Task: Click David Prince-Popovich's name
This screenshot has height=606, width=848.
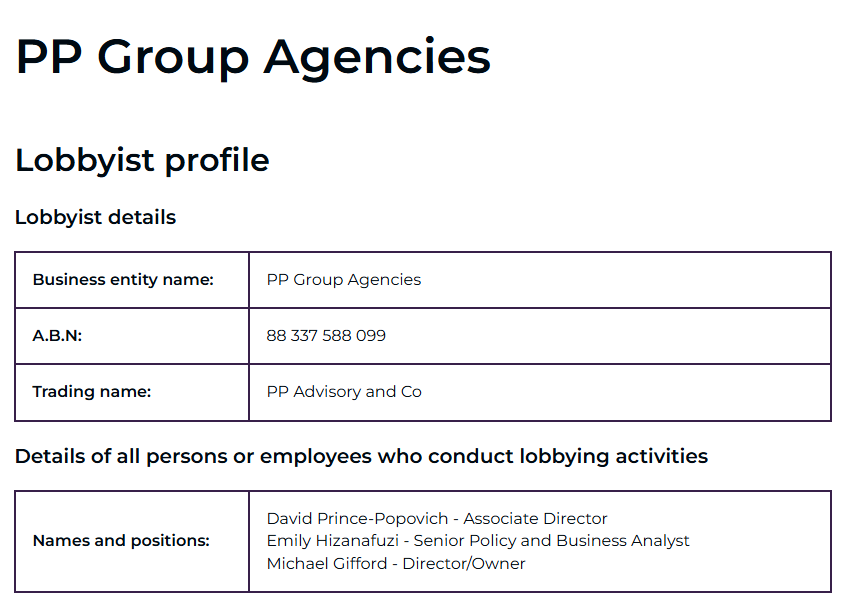Action: 358,519
